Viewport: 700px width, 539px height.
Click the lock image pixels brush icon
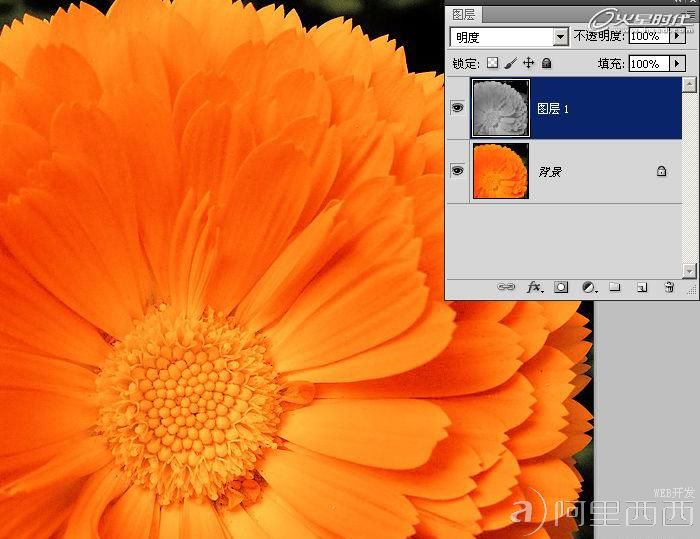tap(510, 63)
